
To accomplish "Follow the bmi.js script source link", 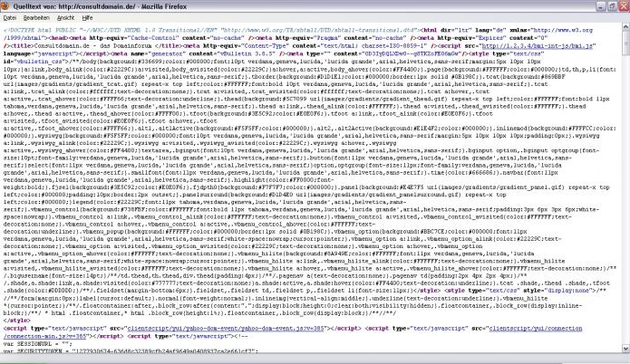I will point(538,46).
